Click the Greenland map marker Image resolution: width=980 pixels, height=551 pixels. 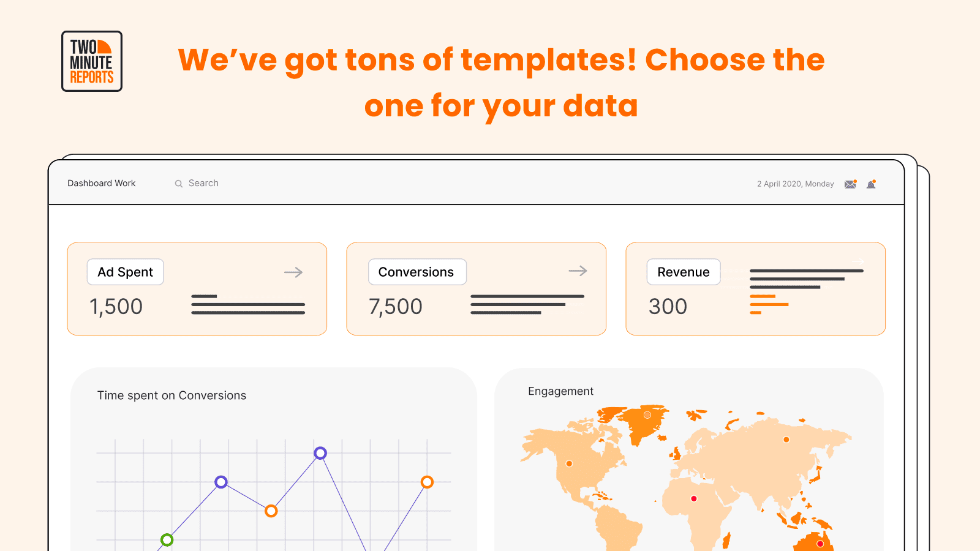[647, 415]
